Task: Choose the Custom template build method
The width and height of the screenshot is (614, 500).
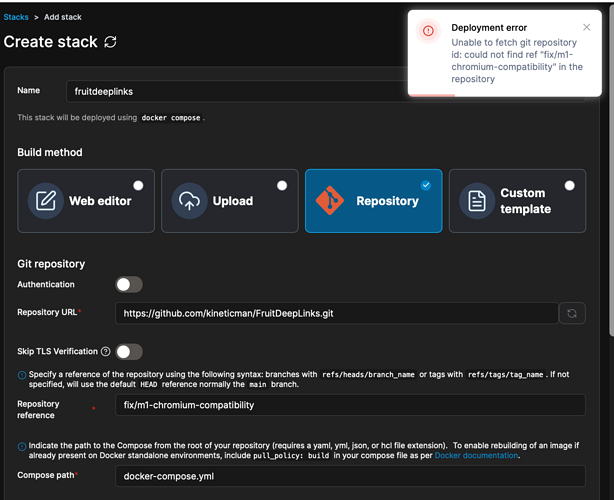Action: click(x=517, y=201)
